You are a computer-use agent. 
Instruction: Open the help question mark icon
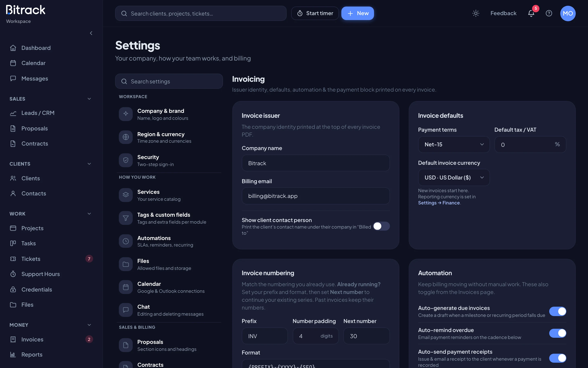point(549,13)
